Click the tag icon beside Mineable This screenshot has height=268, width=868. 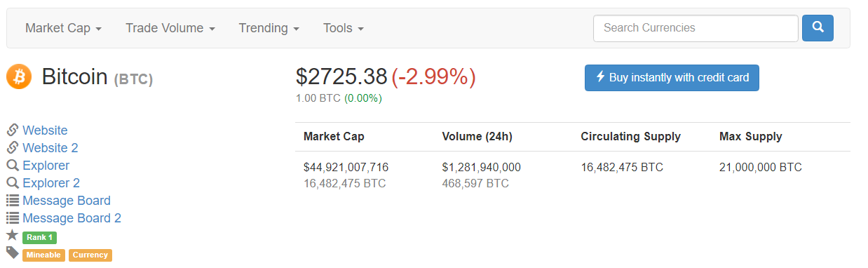point(13,253)
